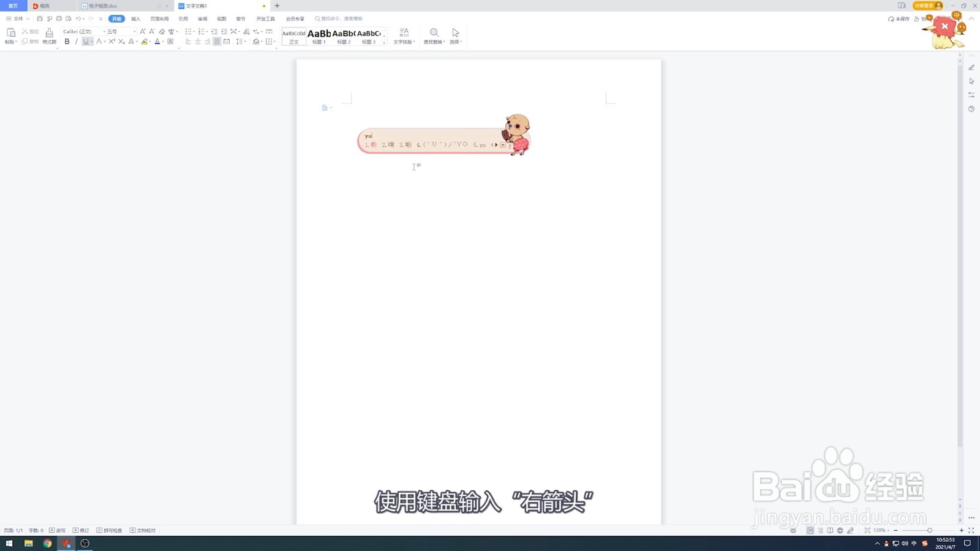Click the Format Painter brush icon
The height and width of the screenshot is (551, 980).
50,32
